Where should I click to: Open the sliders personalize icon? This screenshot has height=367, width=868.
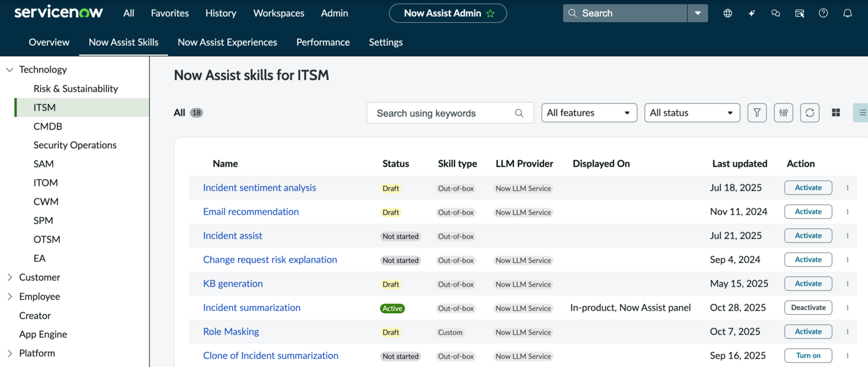tap(784, 113)
